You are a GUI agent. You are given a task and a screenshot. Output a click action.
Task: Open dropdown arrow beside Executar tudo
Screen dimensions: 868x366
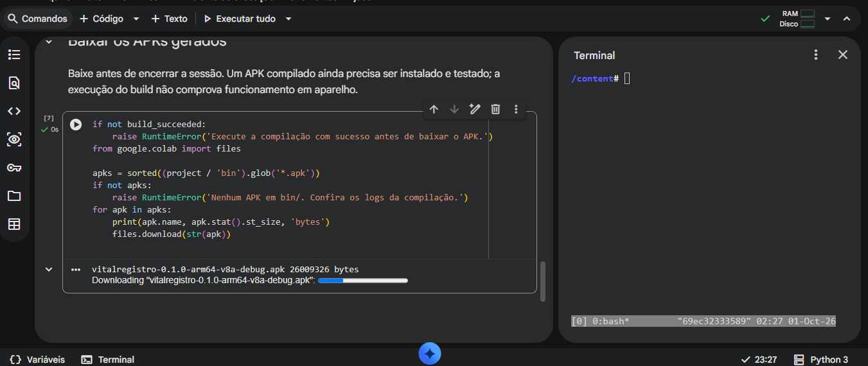288,19
